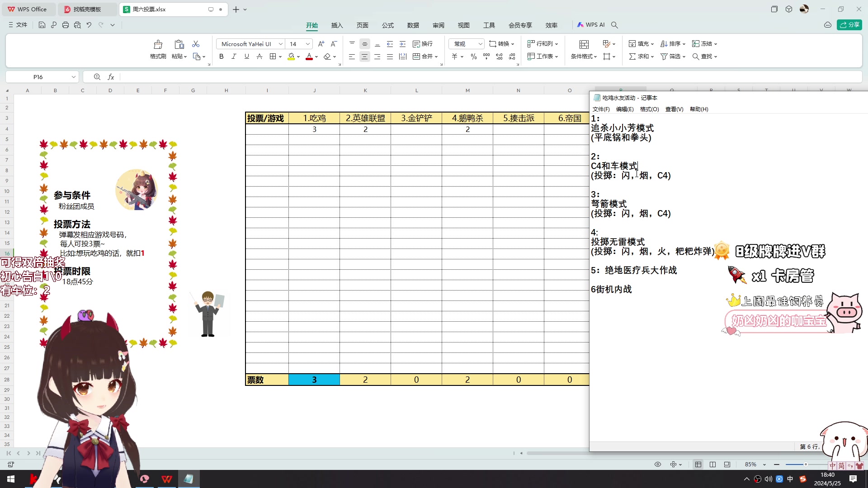This screenshot has height=488, width=868.
Task: Switch to the 视图 (View) ribbon tab
Action: click(x=463, y=25)
